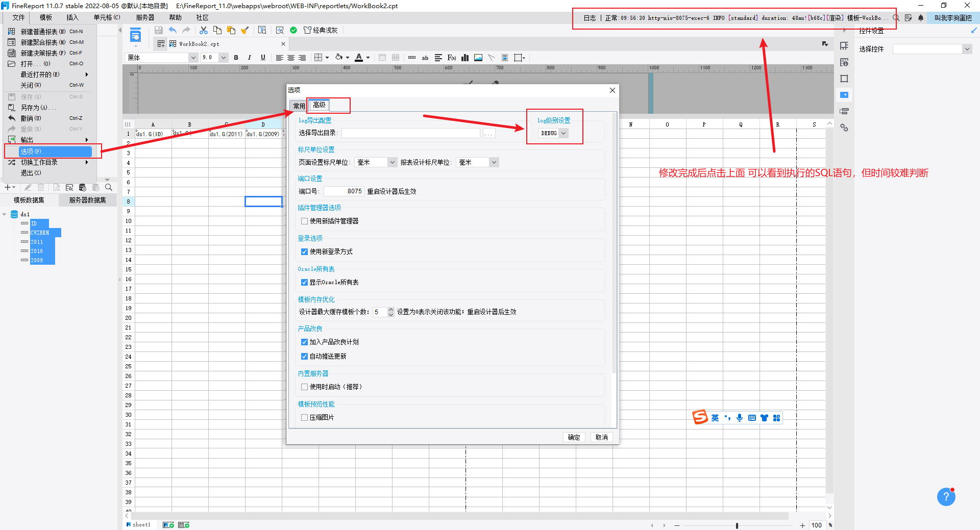Click the 端口号 8075 input field
Image resolution: width=980 pixels, height=530 pixels.
point(344,191)
